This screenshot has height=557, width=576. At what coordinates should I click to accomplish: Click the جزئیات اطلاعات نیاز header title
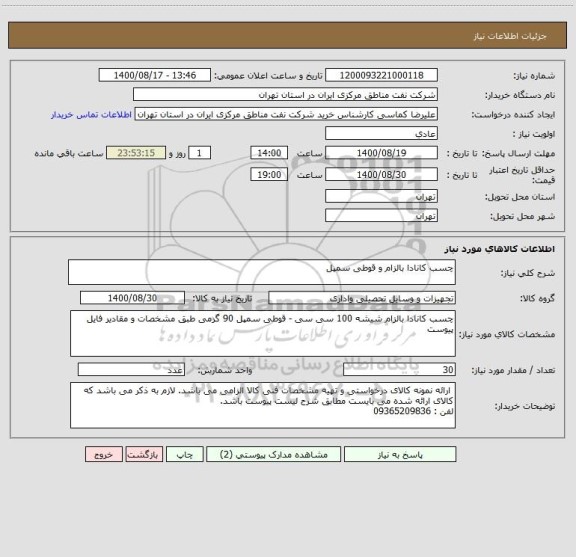coord(510,36)
